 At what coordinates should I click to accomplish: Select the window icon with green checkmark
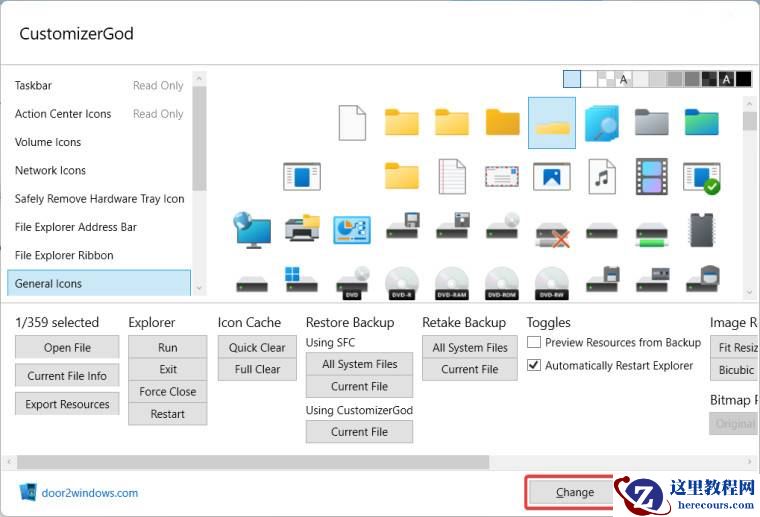pos(702,178)
